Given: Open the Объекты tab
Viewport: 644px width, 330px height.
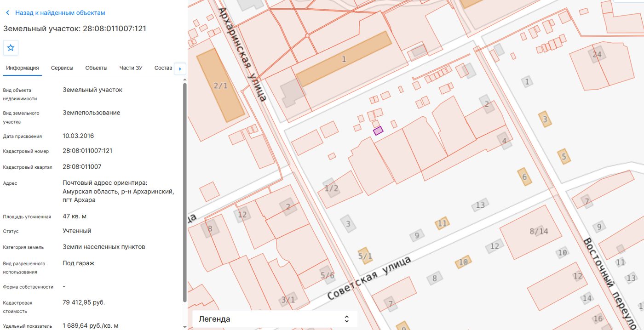Looking at the screenshot, I should 96,68.
